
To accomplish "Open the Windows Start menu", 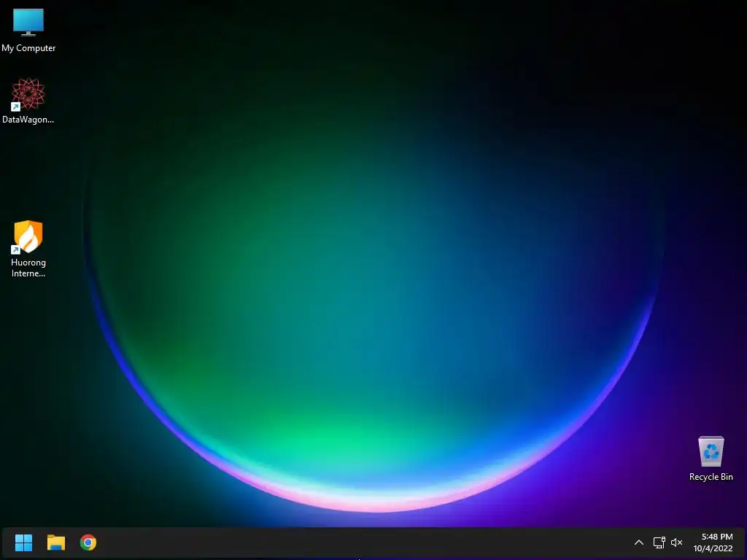I will tap(23, 542).
